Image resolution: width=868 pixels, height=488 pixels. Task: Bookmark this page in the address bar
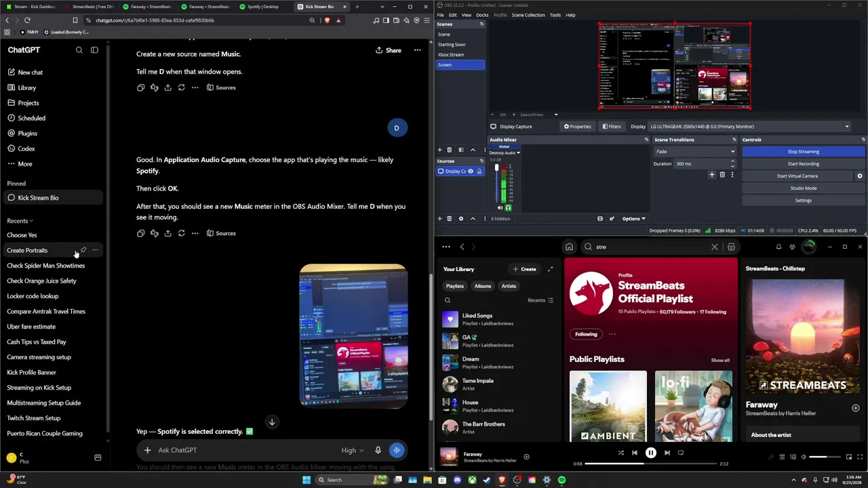[75, 20]
